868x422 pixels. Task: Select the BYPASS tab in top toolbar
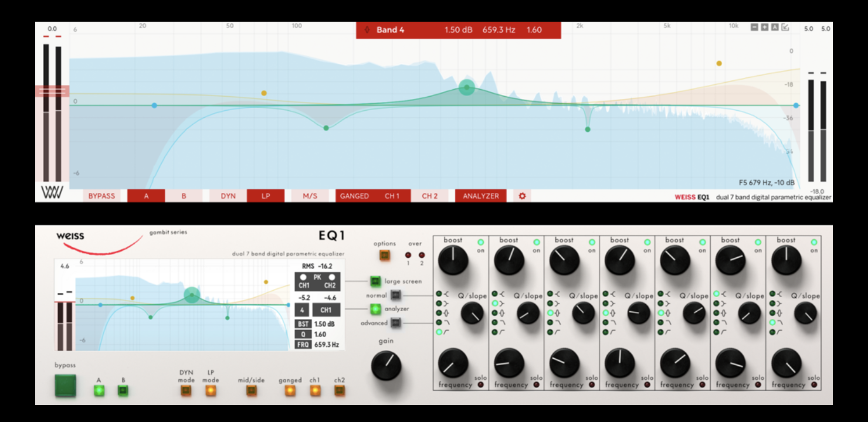click(101, 196)
